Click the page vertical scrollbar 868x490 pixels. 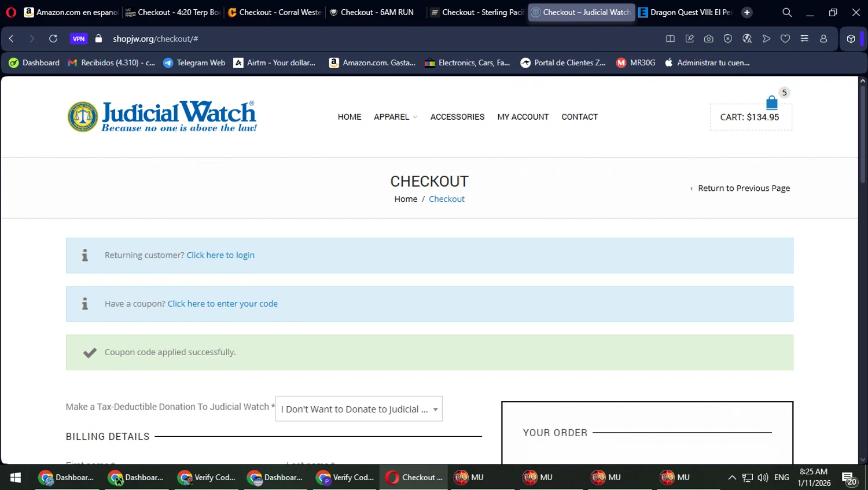pyautogui.click(x=863, y=135)
